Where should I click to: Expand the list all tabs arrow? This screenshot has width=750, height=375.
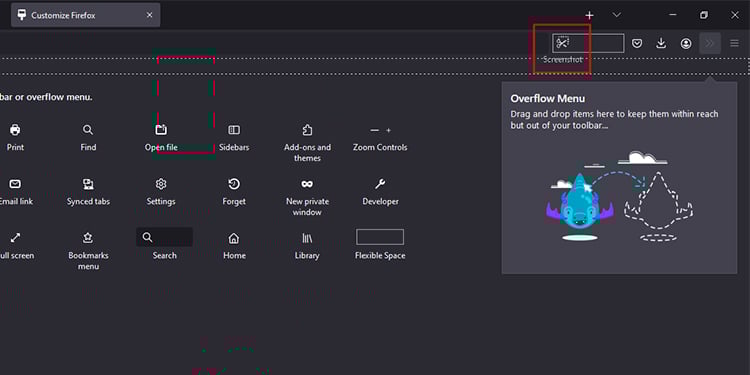click(x=617, y=15)
